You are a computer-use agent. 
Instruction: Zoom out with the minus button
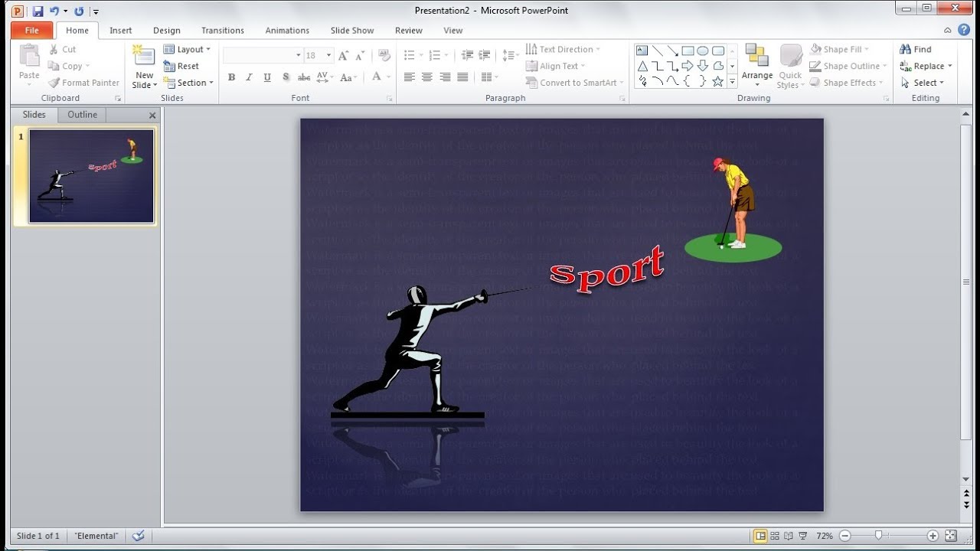(845, 536)
